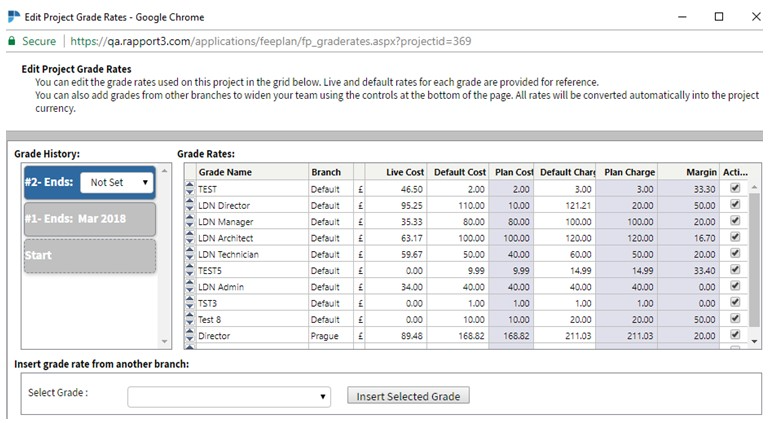Screen dimensions: 777x423
Task: Select grade history #1 Ends Mar 2018
Action: [90, 218]
